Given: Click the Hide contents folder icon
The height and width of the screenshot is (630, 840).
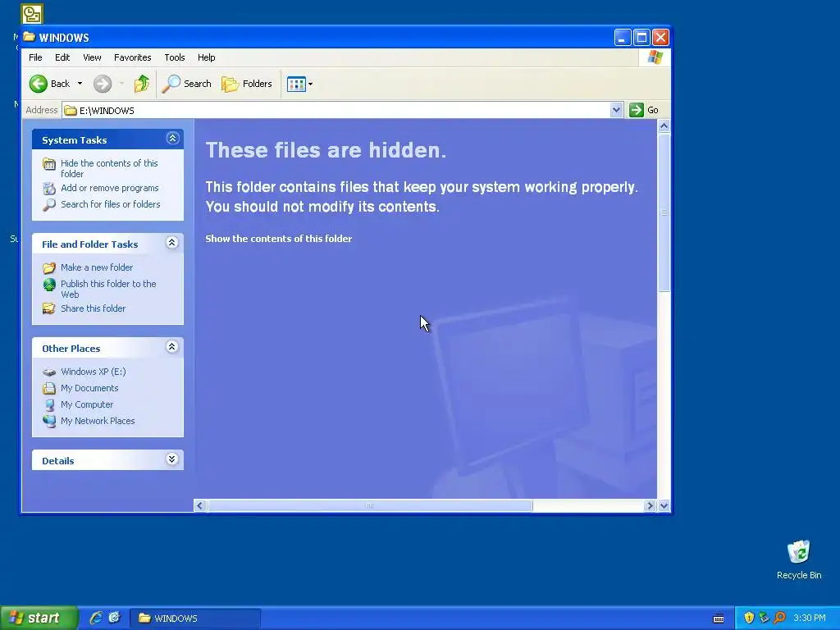Looking at the screenshot, I should (48, 164).
